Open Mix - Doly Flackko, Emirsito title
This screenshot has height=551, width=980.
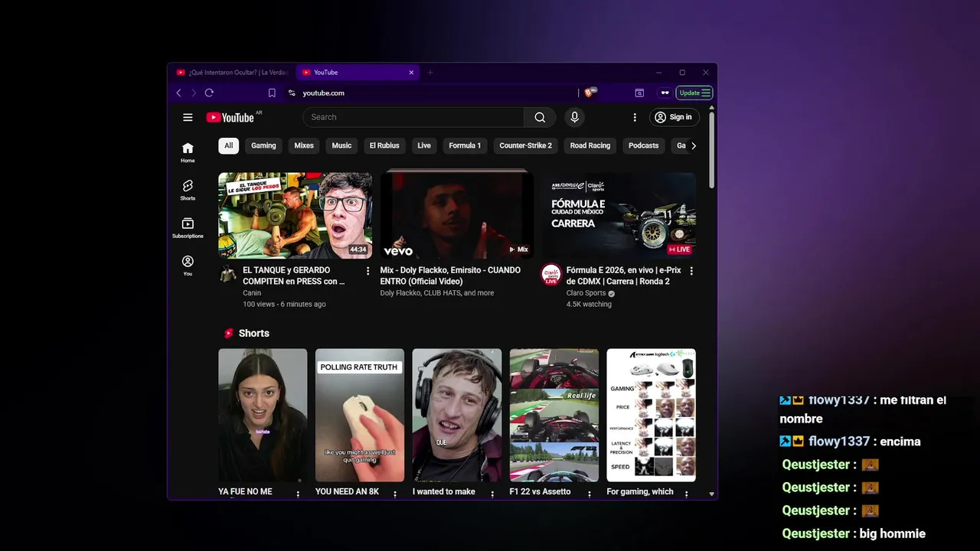coord(450,275)
